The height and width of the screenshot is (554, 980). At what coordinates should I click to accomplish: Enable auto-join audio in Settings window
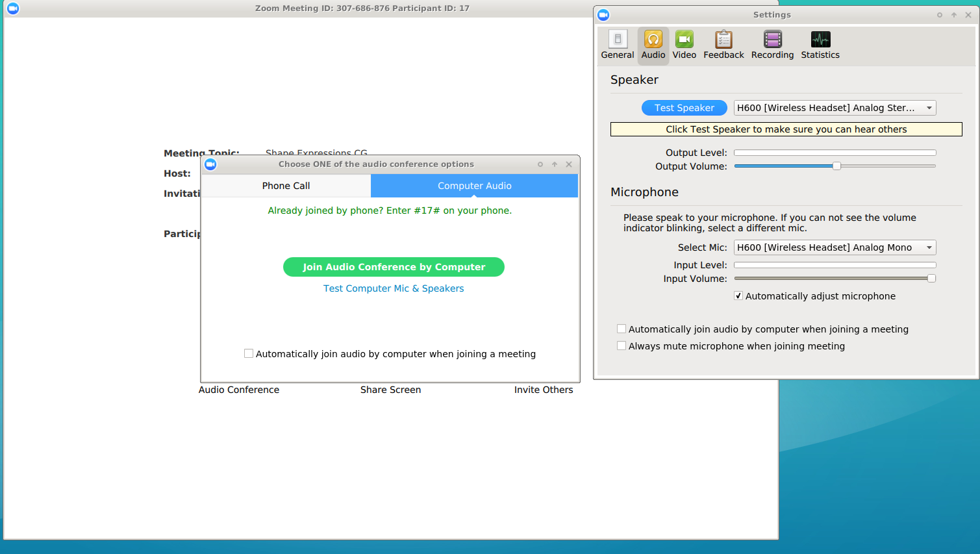(622, 329)
